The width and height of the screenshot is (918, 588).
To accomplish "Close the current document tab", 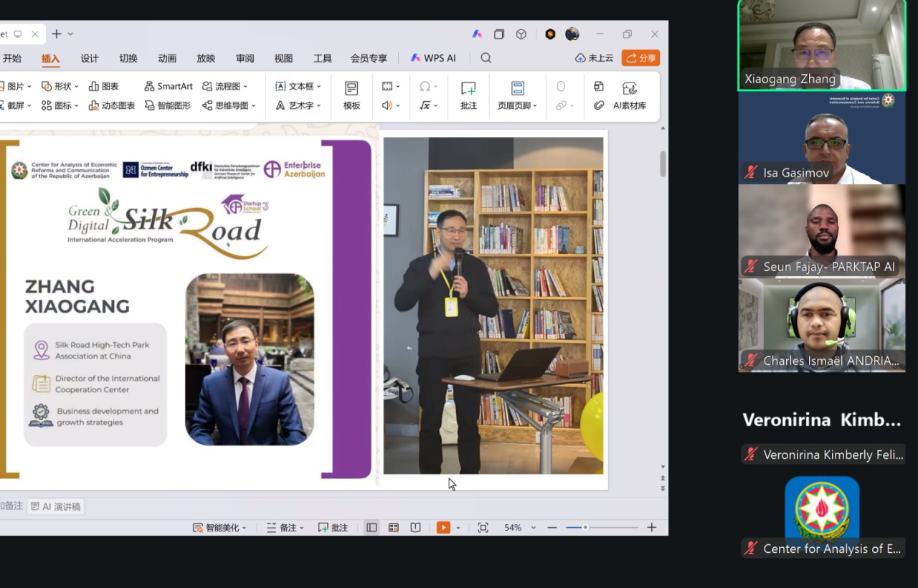I will (34, 34).
